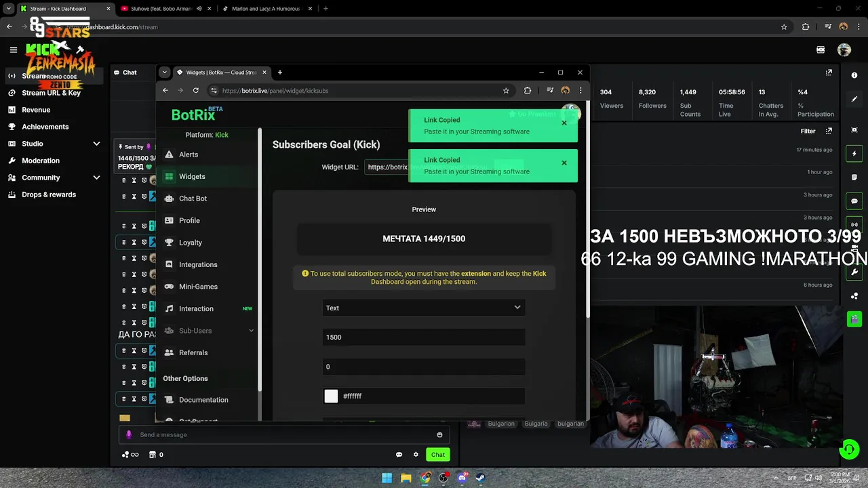This screenshot has width=868, height=488.
Task: Pop out the activity feed panel
Action: click(829, 131)
